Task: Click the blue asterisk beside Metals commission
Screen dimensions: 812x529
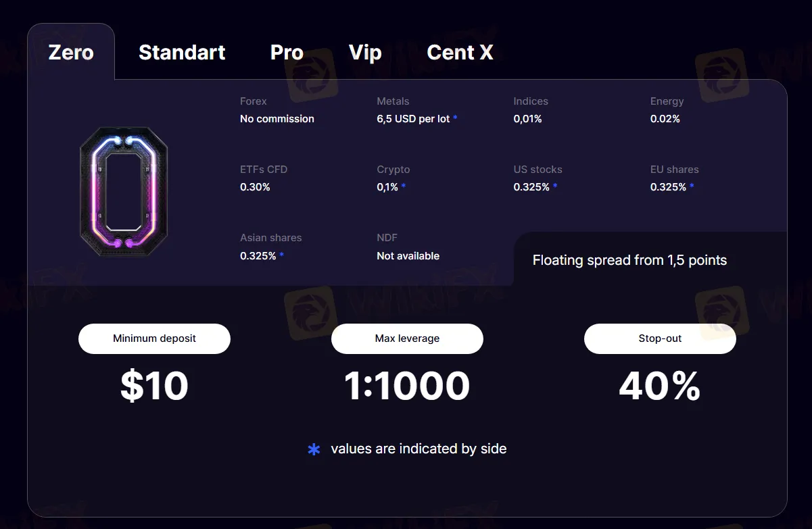Action: pyautogui.click(x=456, y=119)
